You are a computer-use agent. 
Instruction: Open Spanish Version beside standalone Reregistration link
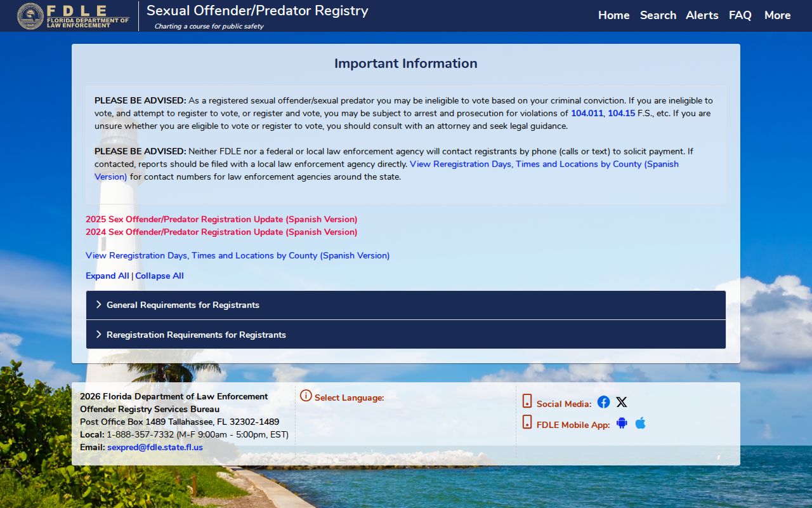tap(355, 255)
